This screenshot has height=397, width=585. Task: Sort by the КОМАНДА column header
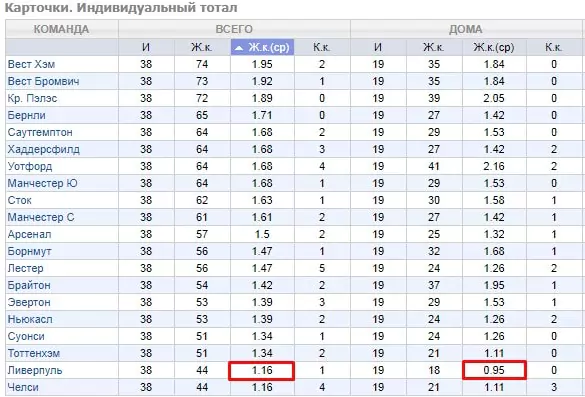[61, 29]
